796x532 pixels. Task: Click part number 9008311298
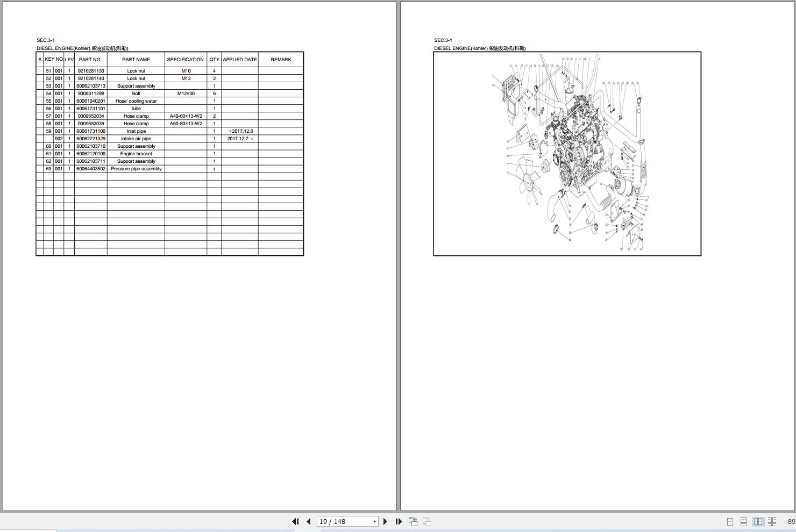point(91,94)
